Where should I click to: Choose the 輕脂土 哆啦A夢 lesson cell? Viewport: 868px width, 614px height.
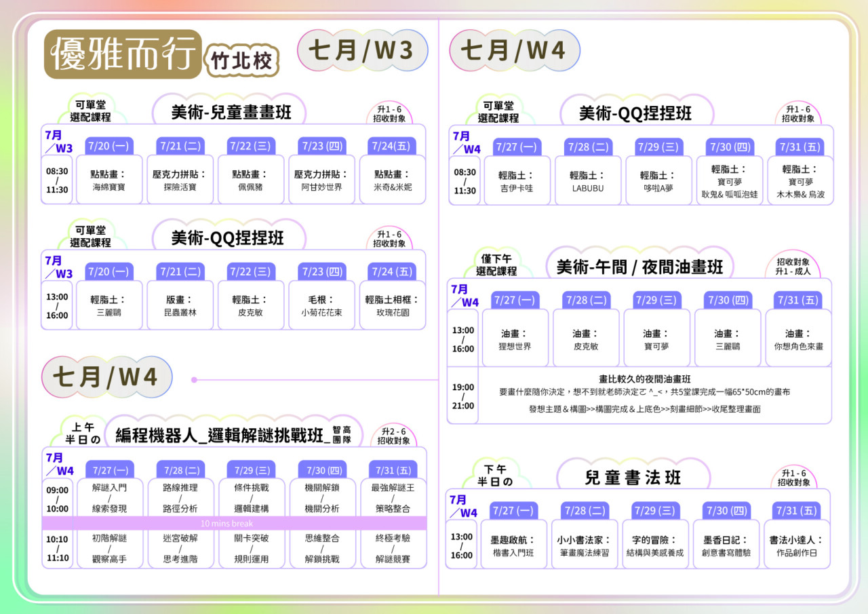pyautogui.click(x=658, y=181)
